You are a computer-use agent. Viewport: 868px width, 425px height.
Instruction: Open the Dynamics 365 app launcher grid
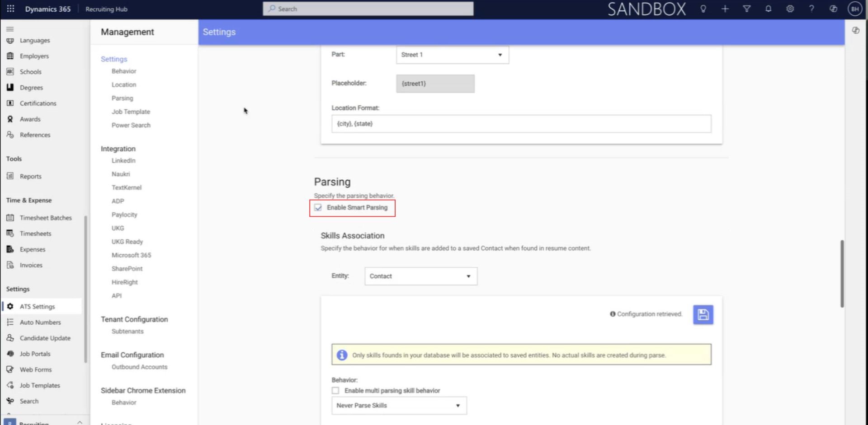click(x=10, y=9)
